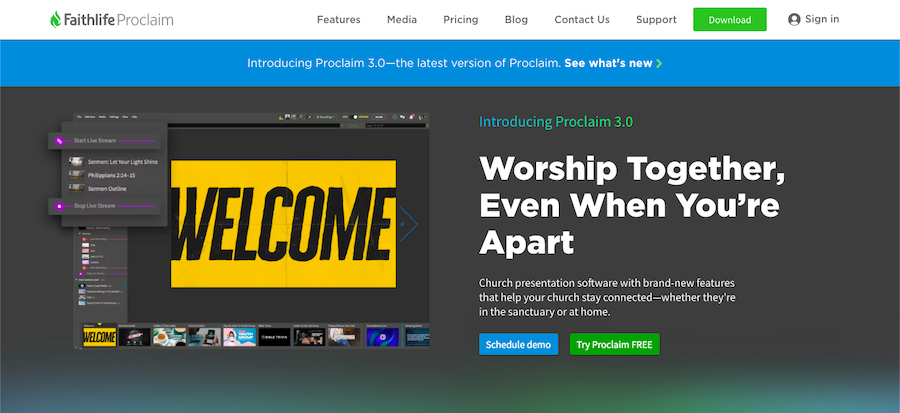Go to the Media section

pos(402,20)
